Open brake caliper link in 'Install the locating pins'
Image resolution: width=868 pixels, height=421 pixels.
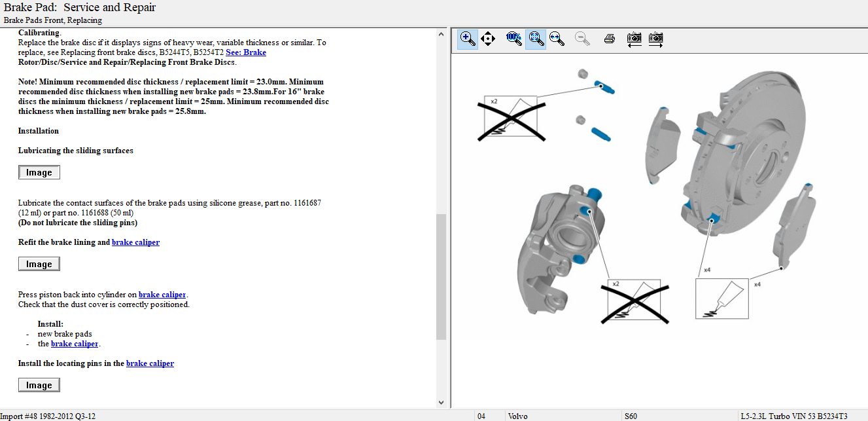click(x=150, y=363)
